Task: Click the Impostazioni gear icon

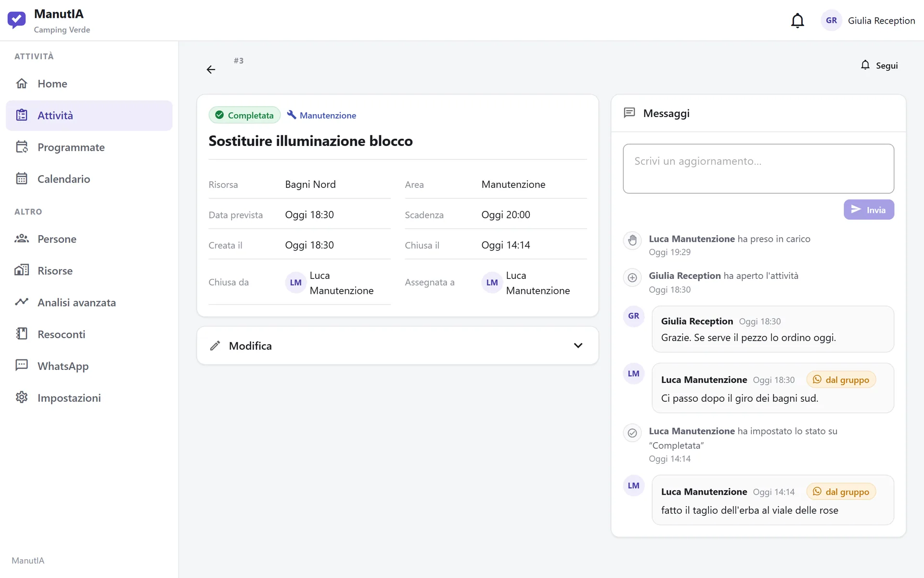Action: click(22, 397)
